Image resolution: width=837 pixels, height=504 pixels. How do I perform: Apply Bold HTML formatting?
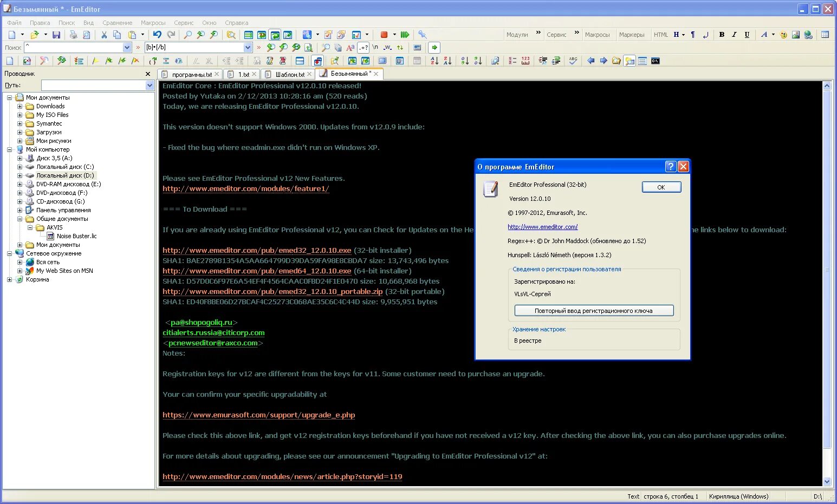pyautogui.click(x=722, y=35)
